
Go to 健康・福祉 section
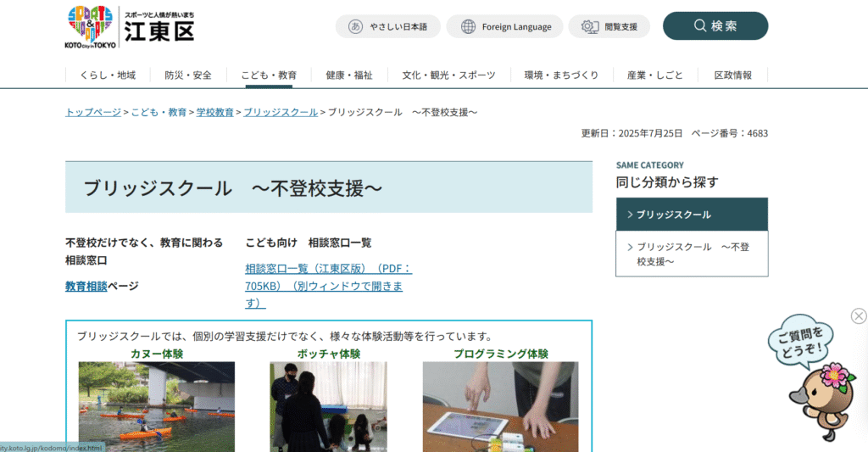tap(348, 75)
